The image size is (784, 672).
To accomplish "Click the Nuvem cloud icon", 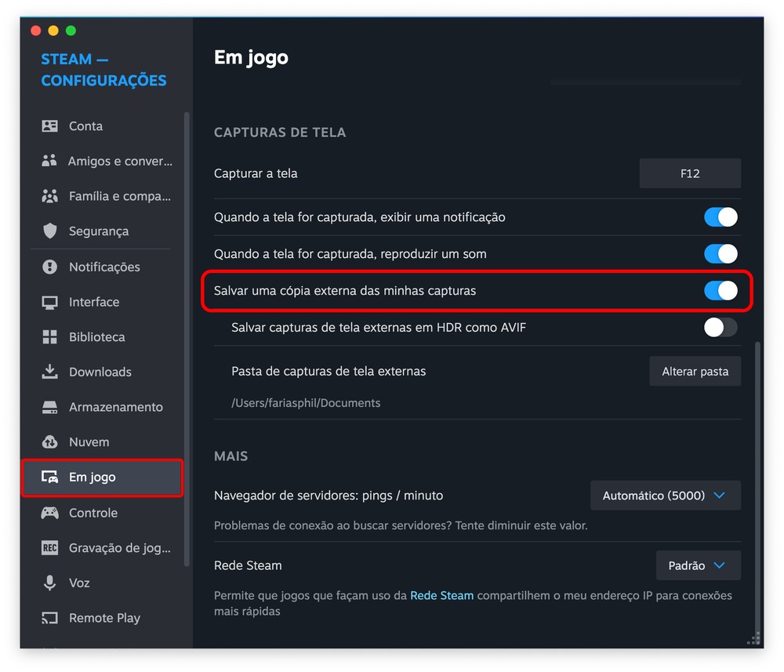I will [x=49, y=442].
